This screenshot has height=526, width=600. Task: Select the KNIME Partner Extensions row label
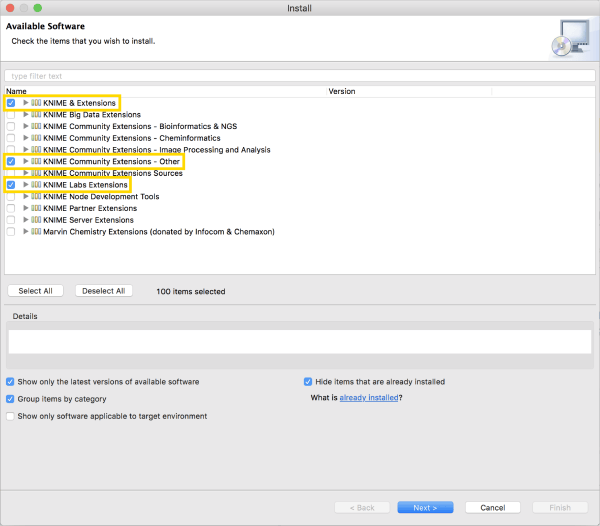(90, 208)
